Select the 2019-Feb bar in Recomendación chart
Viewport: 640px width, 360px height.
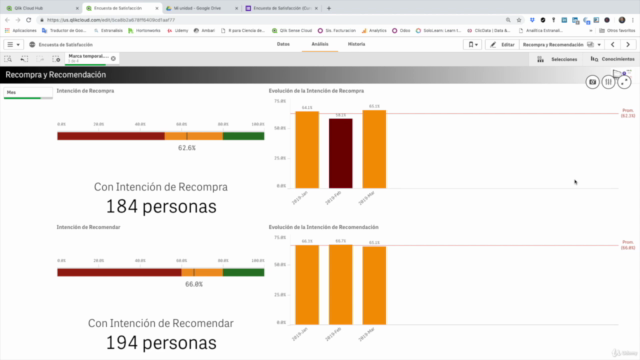[x=340, y=284]
